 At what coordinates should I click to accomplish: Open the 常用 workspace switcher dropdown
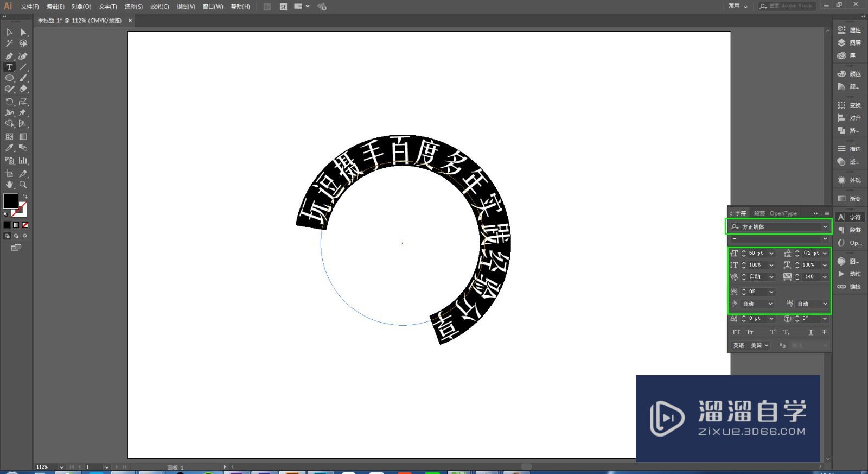738,6
